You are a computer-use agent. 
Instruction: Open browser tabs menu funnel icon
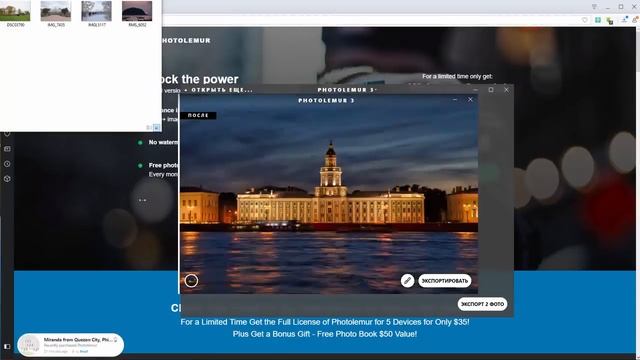tap(594, 7)
